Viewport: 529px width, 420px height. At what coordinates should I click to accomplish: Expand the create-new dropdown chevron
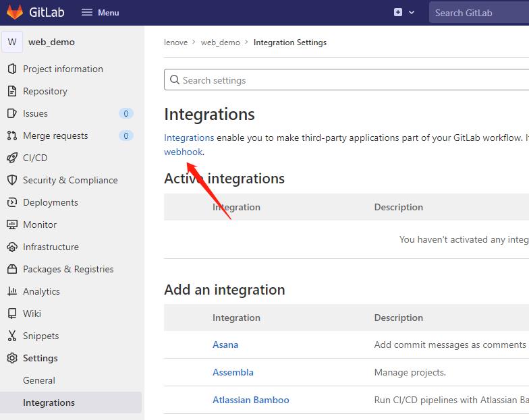point(412,12)
